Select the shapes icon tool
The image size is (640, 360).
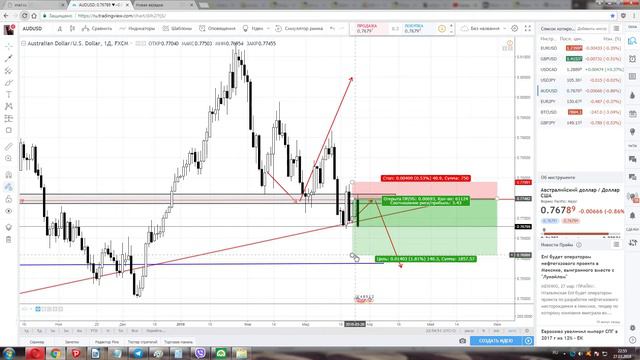(9, 130)
